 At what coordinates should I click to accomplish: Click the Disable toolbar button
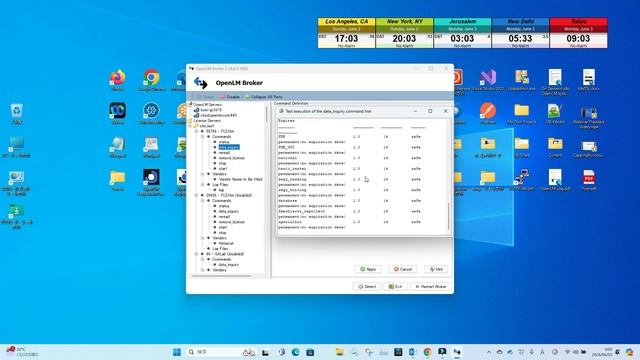pos(230,97)
